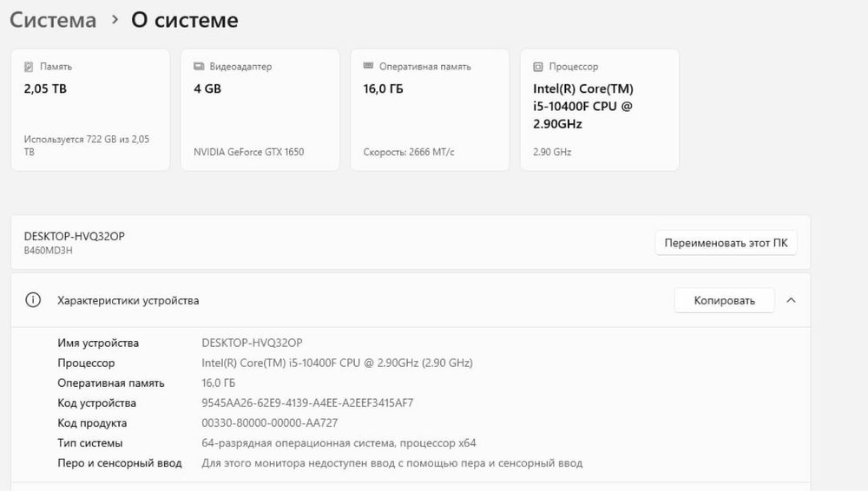Screen dimensions: 868x491
Task: Click the NVIDIA GeForce GTX 1650 text
Action: click(248, 152)
